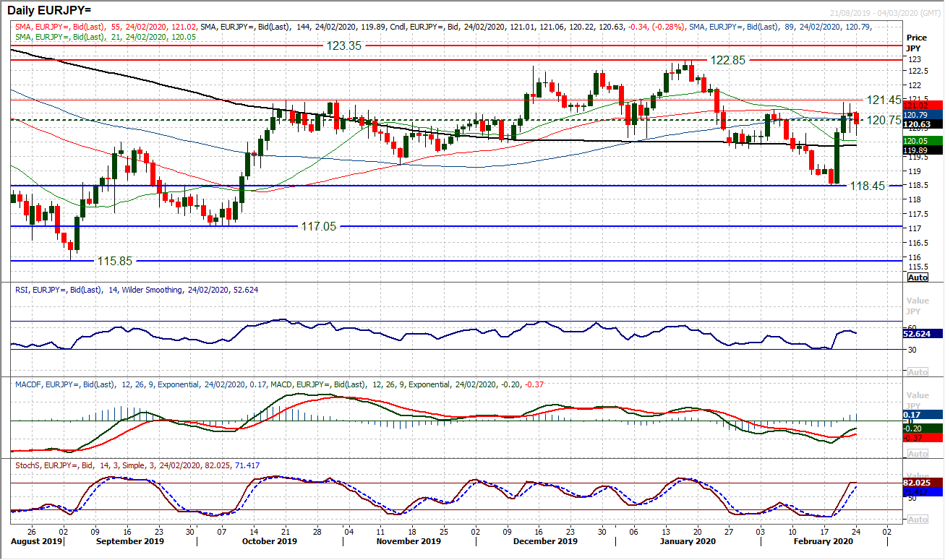This screenshot has width=945, height=560.
Task: Click the October 2019 time axis label
Action: coord(269,541)
